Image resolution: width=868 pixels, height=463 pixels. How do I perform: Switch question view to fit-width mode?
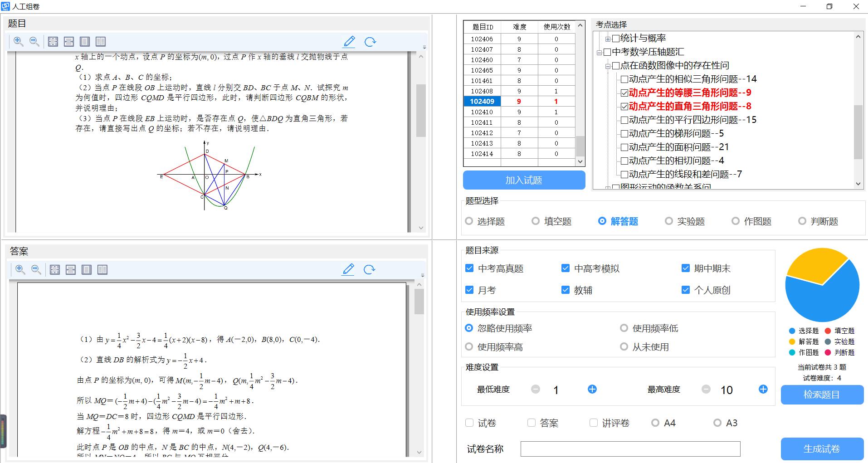(68, 41)
